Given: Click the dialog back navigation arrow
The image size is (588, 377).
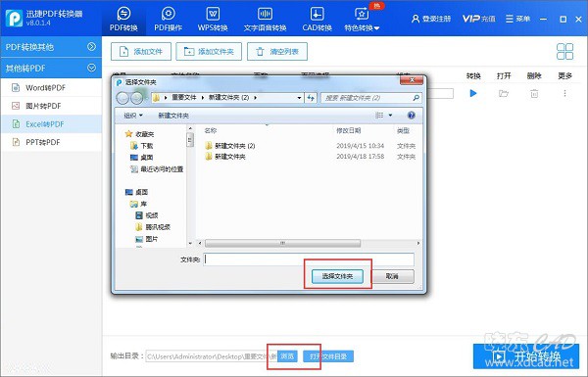Looking at the screenshot, I should pos(122,98).
